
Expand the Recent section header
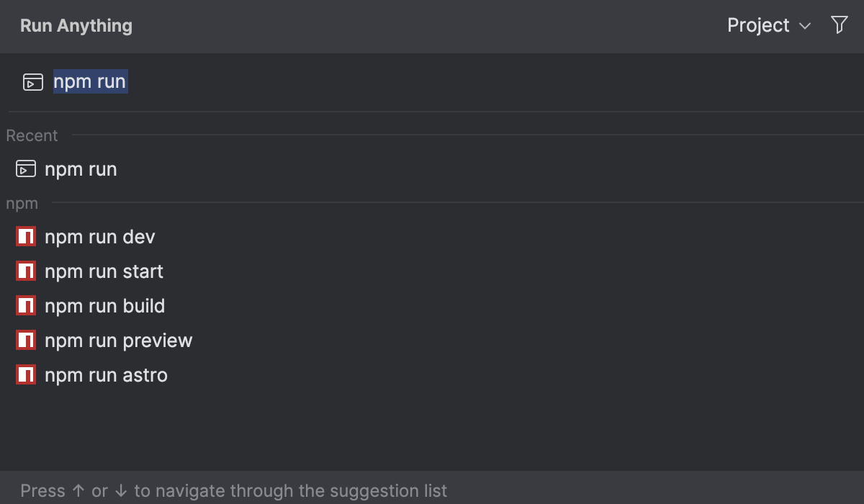click(32, 135)
